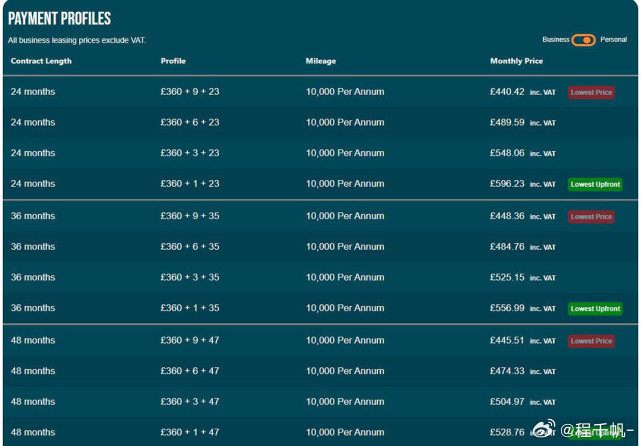The width and height of the screenshot is (641, 446).
Task: Click the £596.23 monthly price
Action: pos(507,184)
